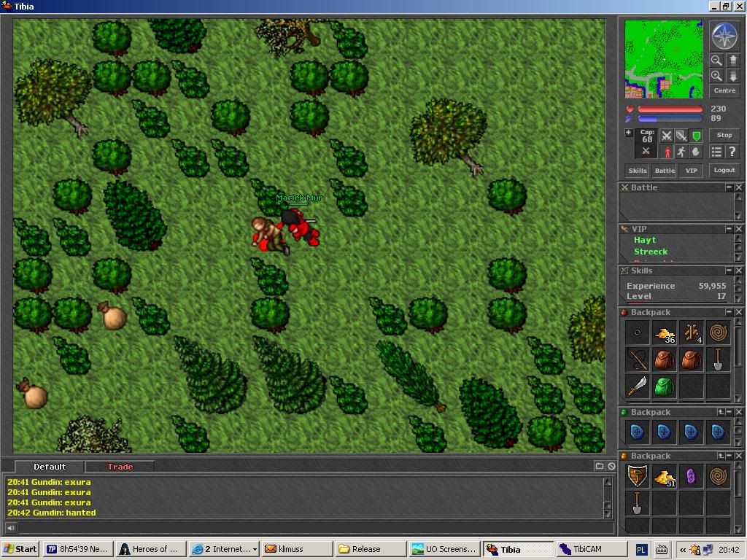Click the loot bag beside the trees
This screenshot has height=560, width=747.
point(112,315)
